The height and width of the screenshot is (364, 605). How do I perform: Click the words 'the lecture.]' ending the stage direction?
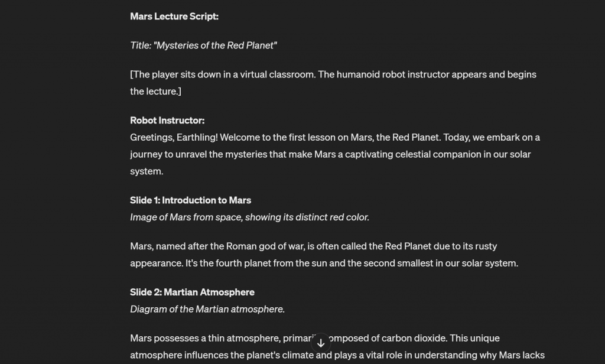point(155,92)
